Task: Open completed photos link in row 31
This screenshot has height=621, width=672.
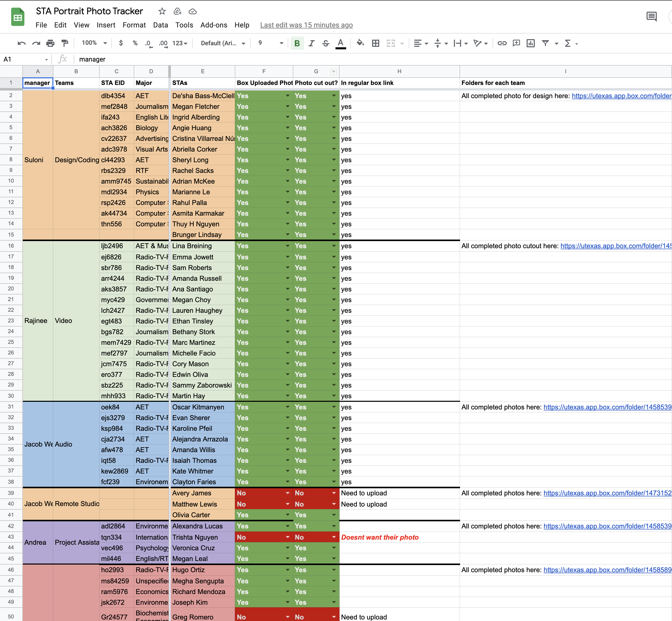Action: coord(607,407)
